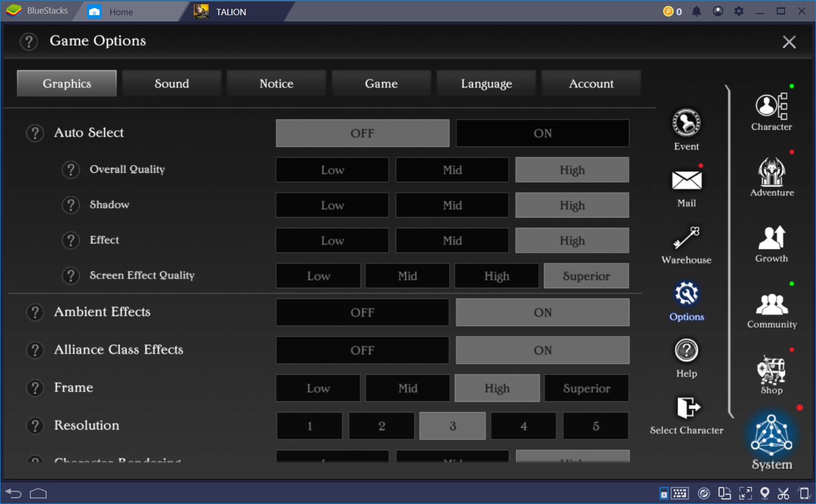Open BlueStacks keyboard controls icon

[x=680, y=493]
